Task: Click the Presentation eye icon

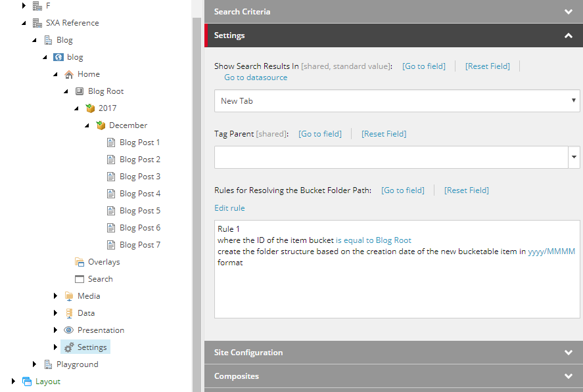Action: pos(69,330)
